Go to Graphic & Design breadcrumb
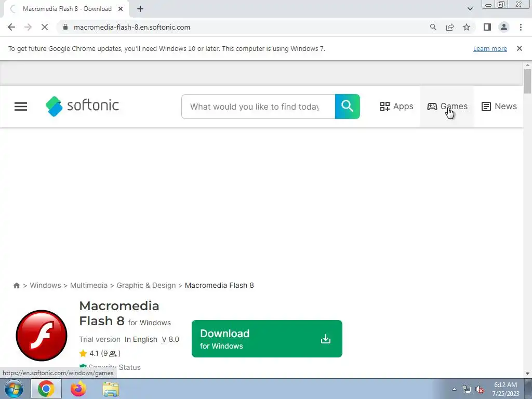The height and width of the screenshot is (399, 532). pyautogui.click(x=146, y=285)
